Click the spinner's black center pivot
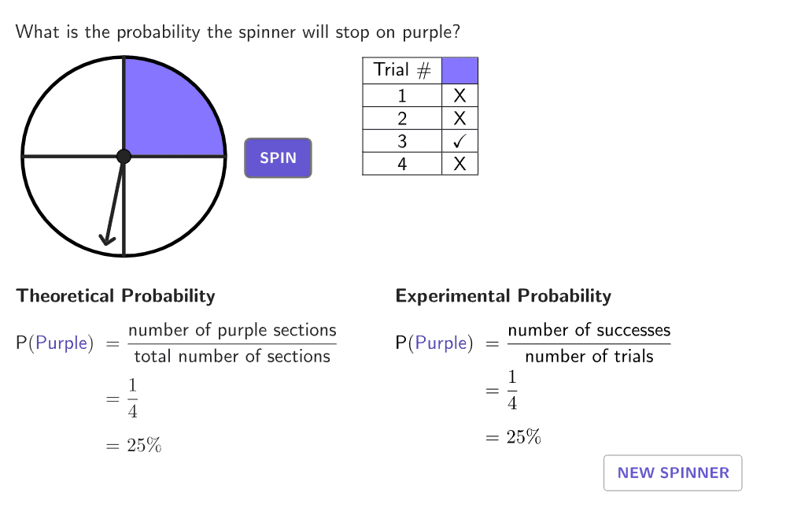The width and height of the screenshot is (812, 508). (x=124, y=156)
